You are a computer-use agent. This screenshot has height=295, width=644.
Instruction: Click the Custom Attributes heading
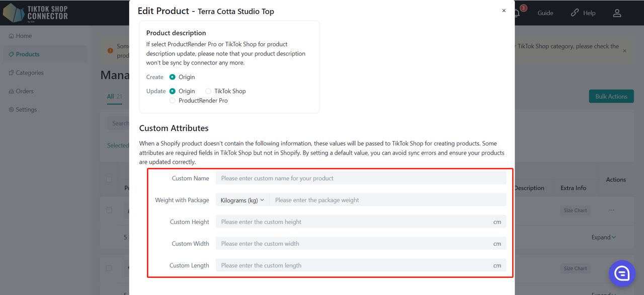click(174, 128)
